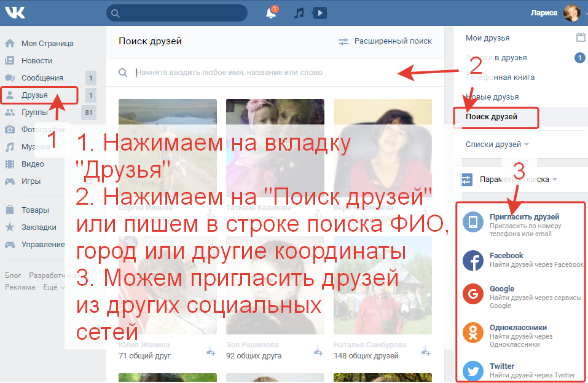Open Новости via its newspaper icon
The image size is (588, 383).
tap(10, 60)
